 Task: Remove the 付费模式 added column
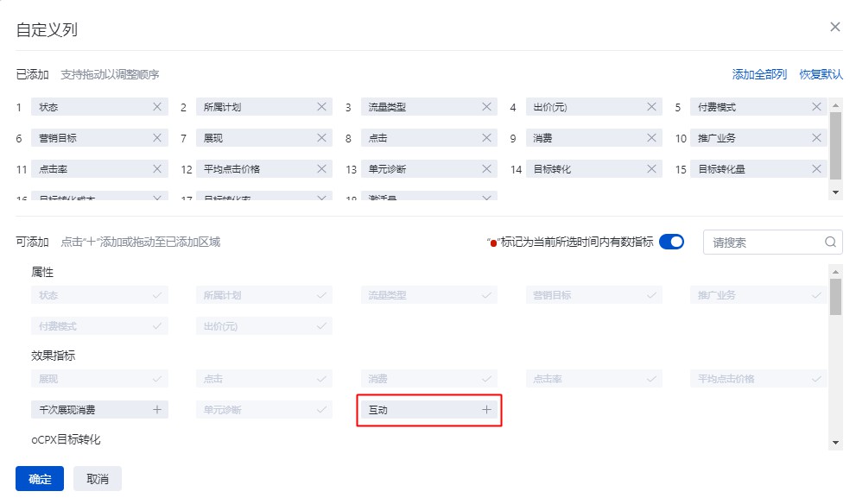[x=817, y=107]
